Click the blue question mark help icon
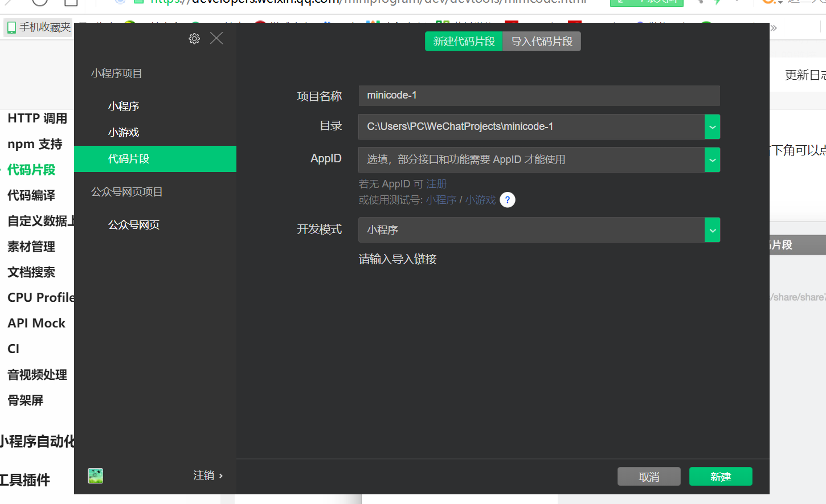The image size is (826, 504). 508,200
